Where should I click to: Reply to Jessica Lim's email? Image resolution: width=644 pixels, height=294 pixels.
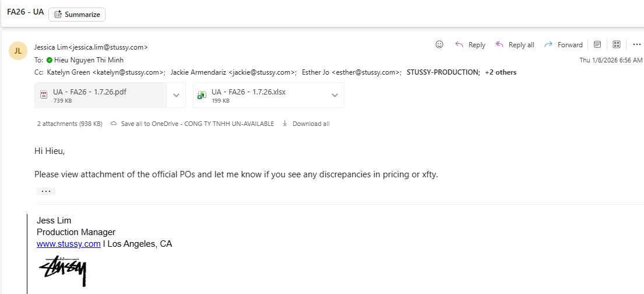[x=470, y=45]
